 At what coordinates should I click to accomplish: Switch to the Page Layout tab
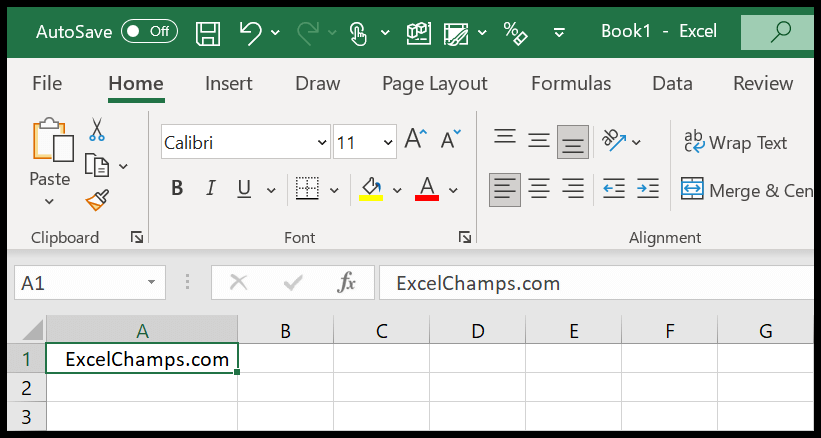pos(435,84)
